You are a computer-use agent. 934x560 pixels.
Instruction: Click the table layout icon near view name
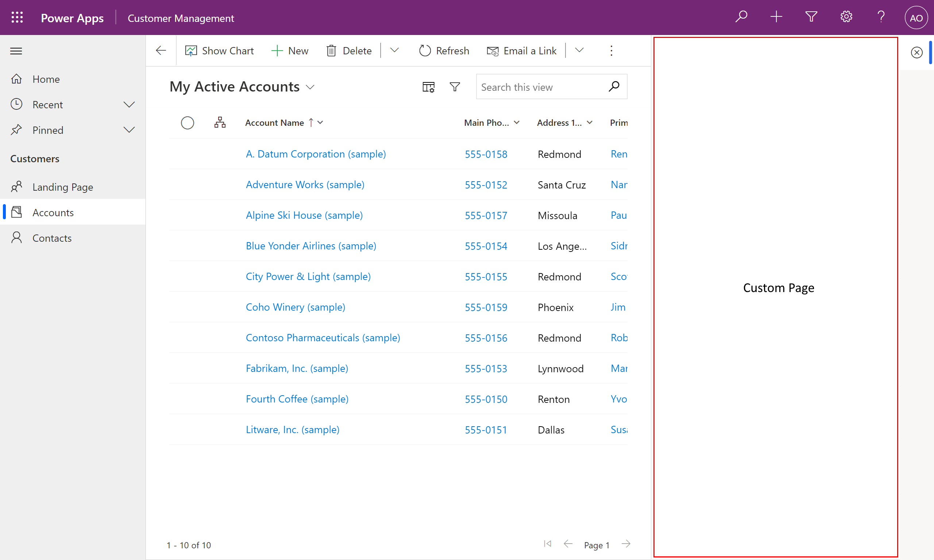[428, 87]
